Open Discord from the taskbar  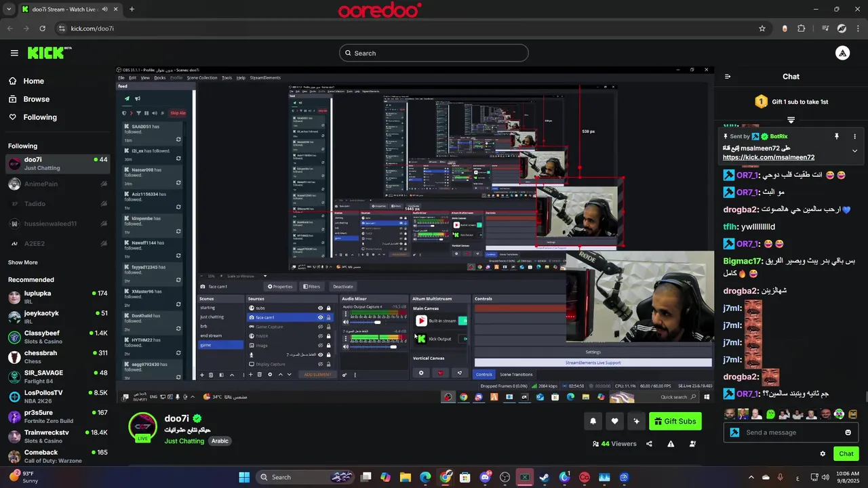[x=485, y=477]
